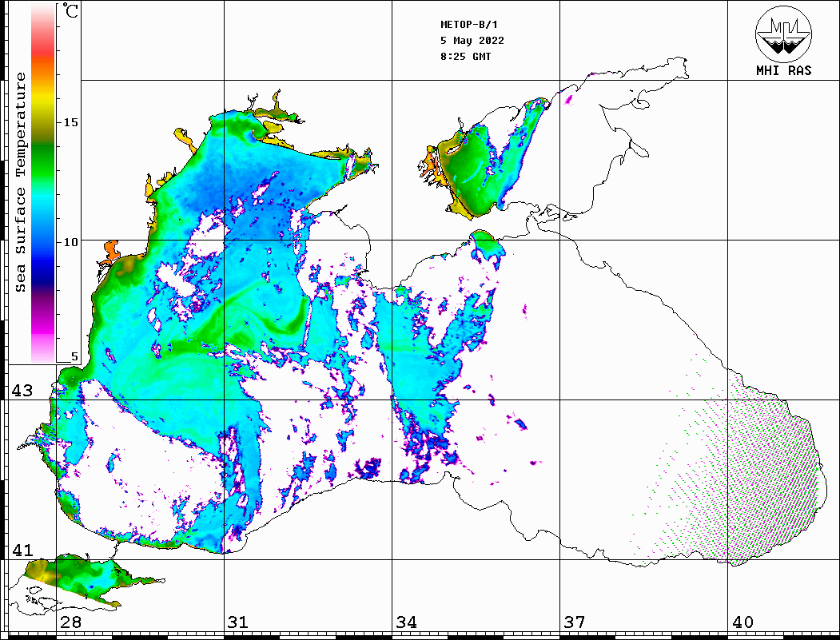Click the Sea Surface Temperature vertical label
840x640 pixels.
20,182
